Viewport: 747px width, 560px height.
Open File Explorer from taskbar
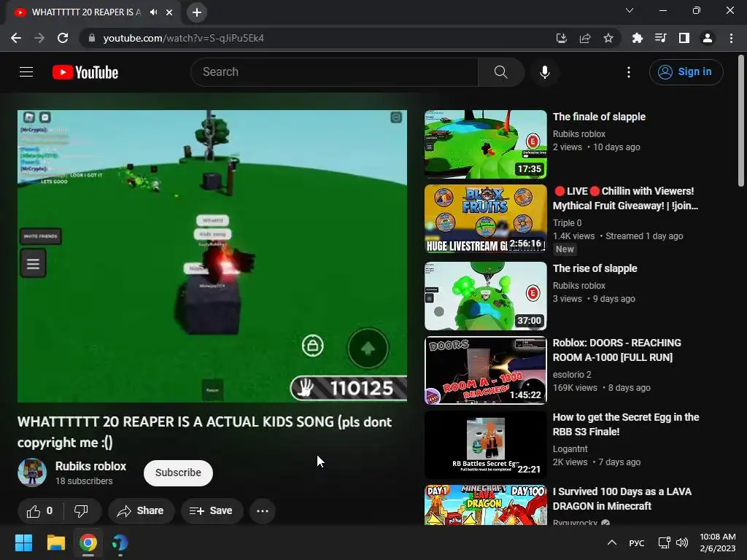point(55,542)
